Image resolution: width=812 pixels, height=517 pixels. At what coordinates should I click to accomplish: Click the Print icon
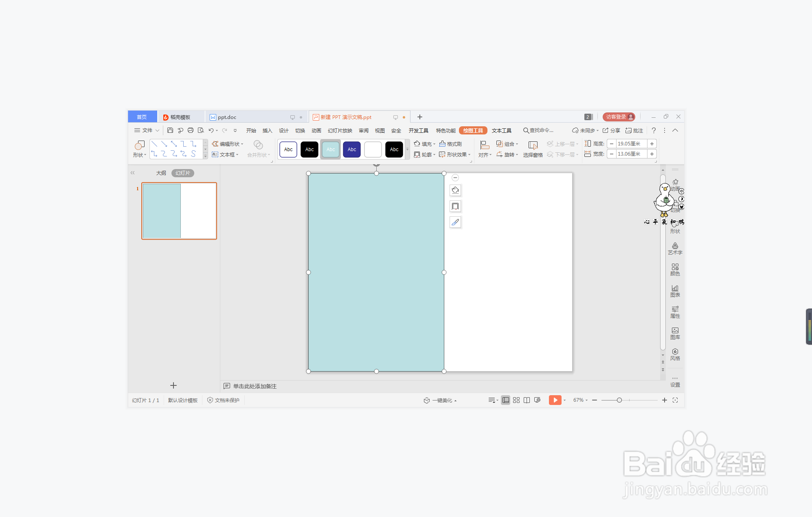(x=191, y=130)
